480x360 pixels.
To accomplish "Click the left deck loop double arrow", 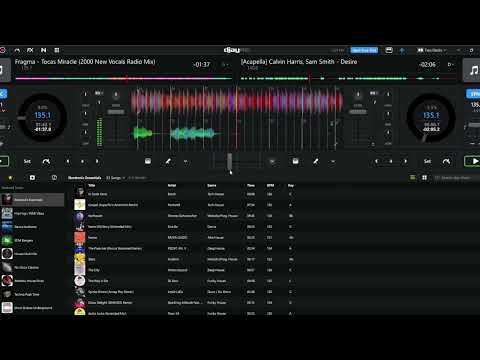I will [97, 161].
